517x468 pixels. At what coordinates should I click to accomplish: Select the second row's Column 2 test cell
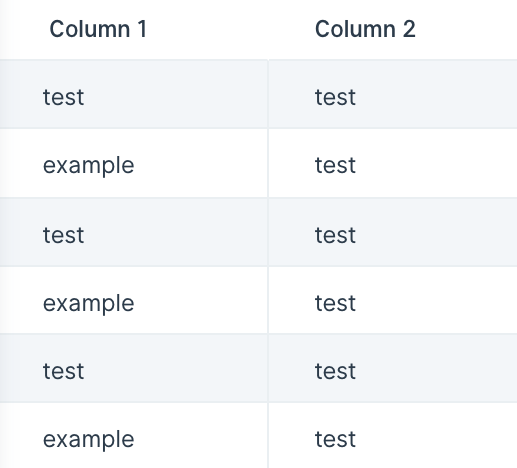pyautogui.click(x=393, y=163)
